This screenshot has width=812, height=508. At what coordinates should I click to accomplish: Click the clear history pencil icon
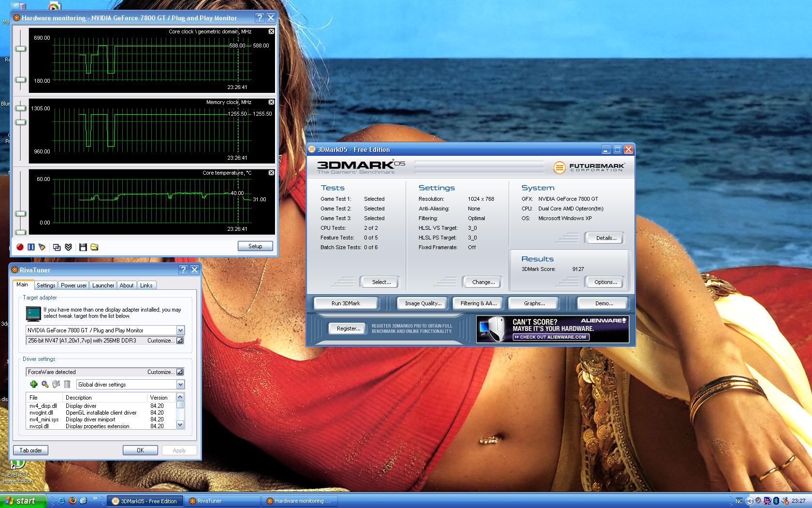click(x=42, y=247)
